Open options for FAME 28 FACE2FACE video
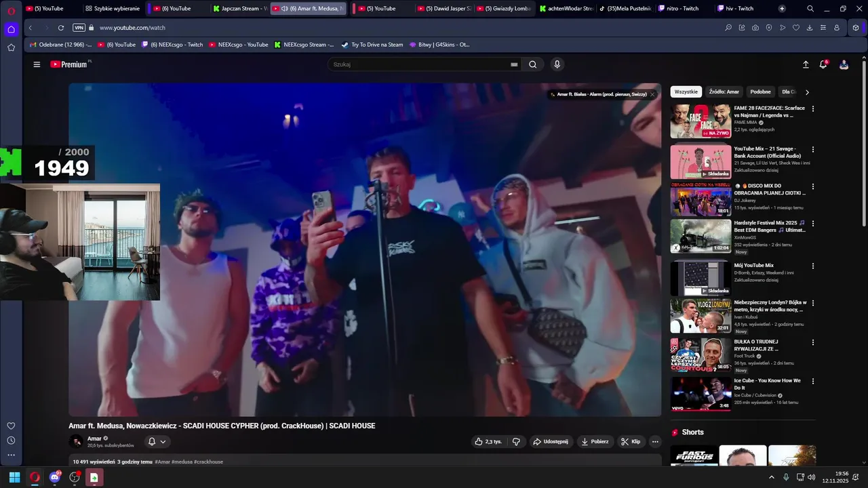The image size is (868, 488). [x=813, y=108]
